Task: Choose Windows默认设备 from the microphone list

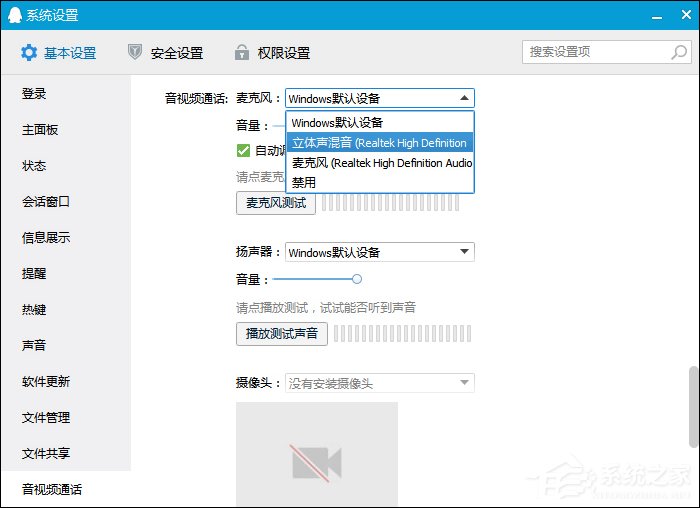Action: pyautogui.click(x=380, y=122)
